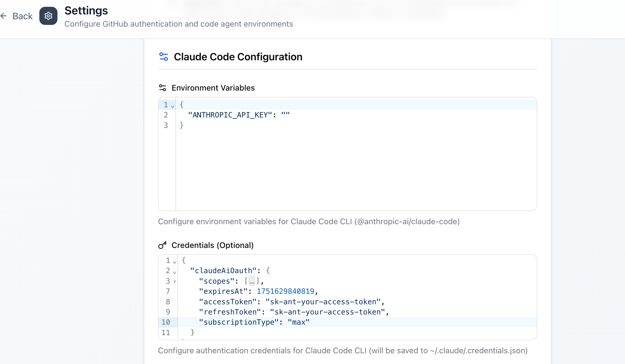Go back using the Back arrow link

coord(16,16)
